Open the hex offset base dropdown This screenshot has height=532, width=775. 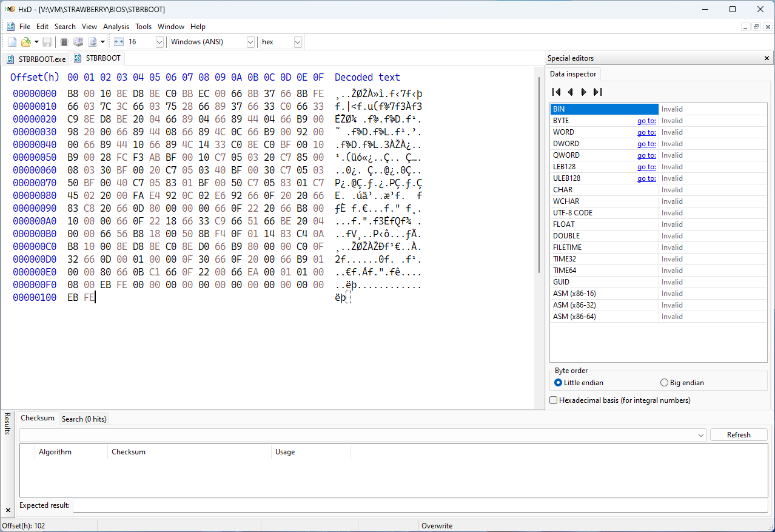point(297,42)
